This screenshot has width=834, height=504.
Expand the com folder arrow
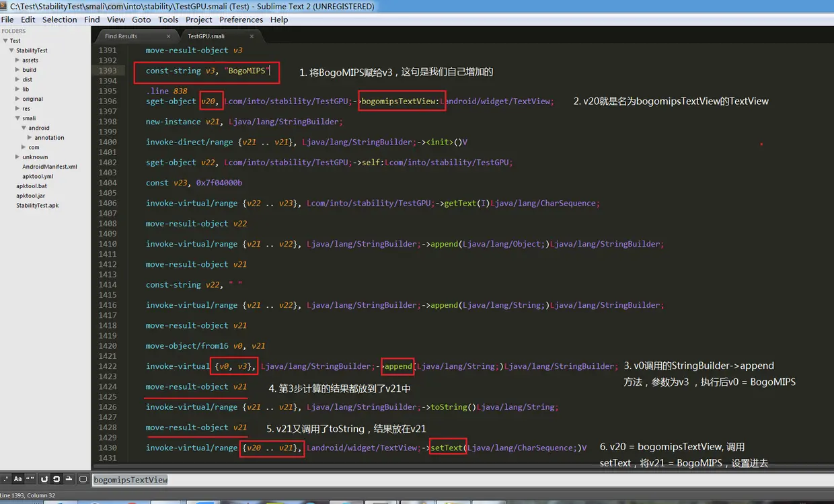(24, 147)
